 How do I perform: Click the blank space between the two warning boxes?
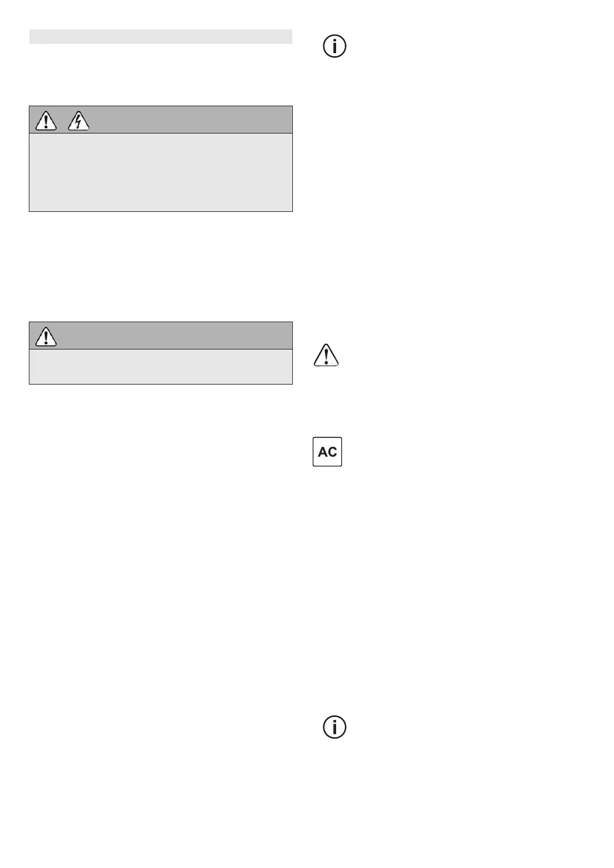(160, 266)
